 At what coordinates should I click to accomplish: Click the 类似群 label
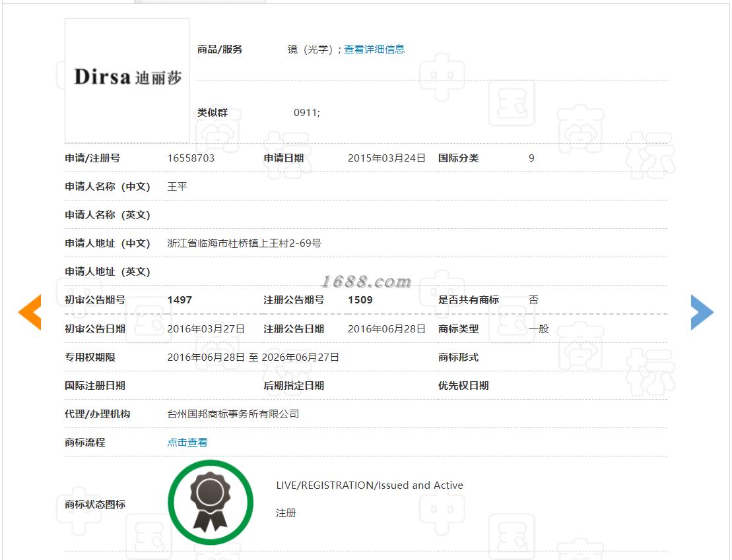pos(213,113)
